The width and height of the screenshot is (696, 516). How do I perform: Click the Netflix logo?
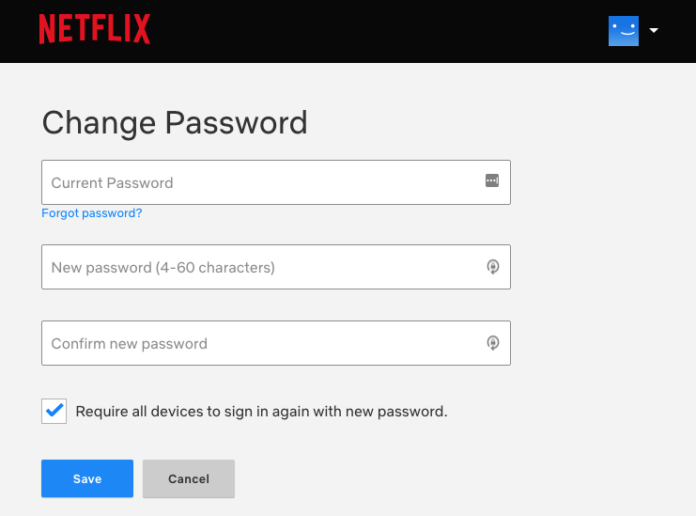coord(94,30)
